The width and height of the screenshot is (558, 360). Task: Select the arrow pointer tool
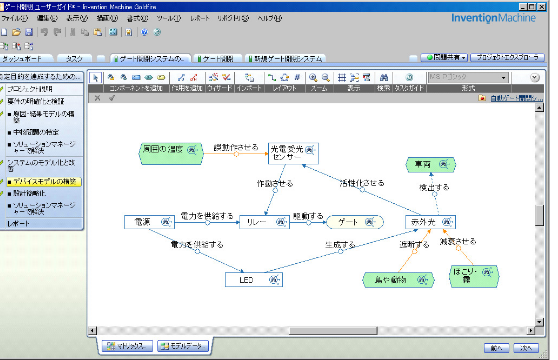click(x=95, y=78)
